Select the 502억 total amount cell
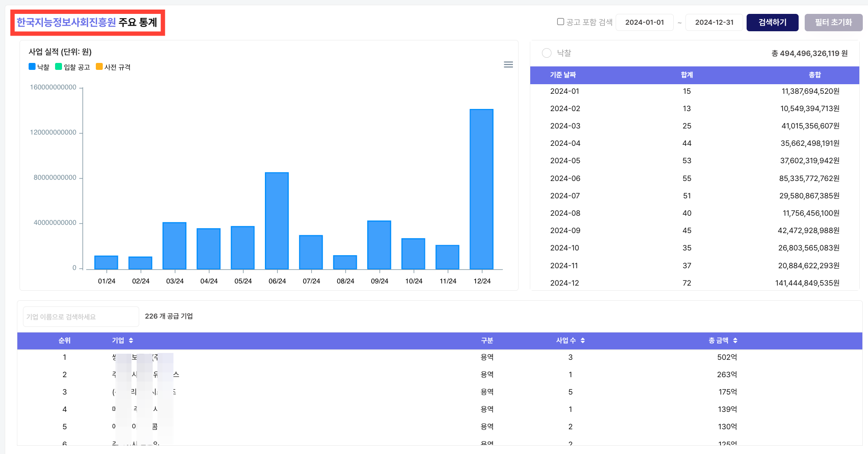This screenshot has width=868, height=454. [x=727, y=357]
